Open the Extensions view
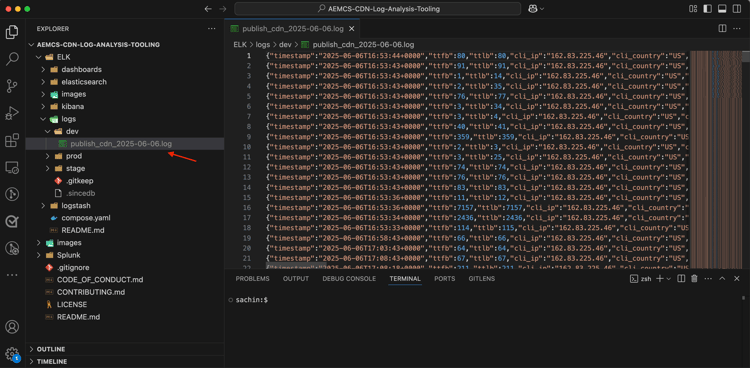 (12, 141)
